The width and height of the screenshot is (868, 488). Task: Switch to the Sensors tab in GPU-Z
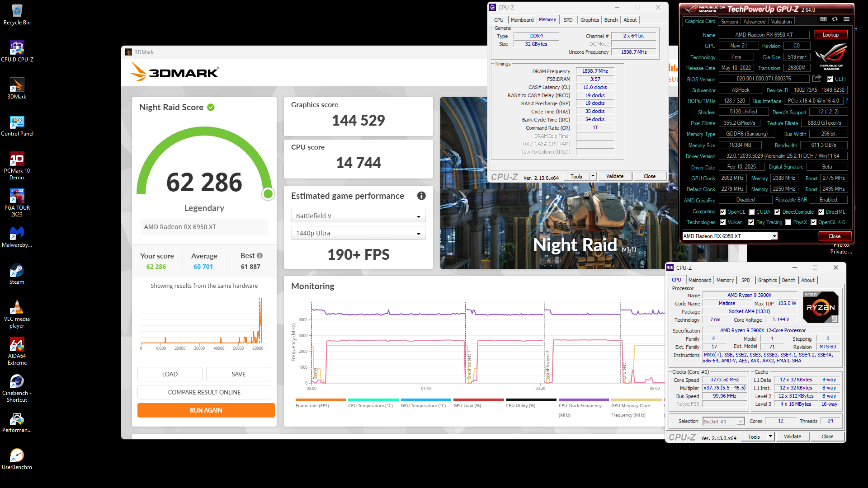(x=729, y=22)
